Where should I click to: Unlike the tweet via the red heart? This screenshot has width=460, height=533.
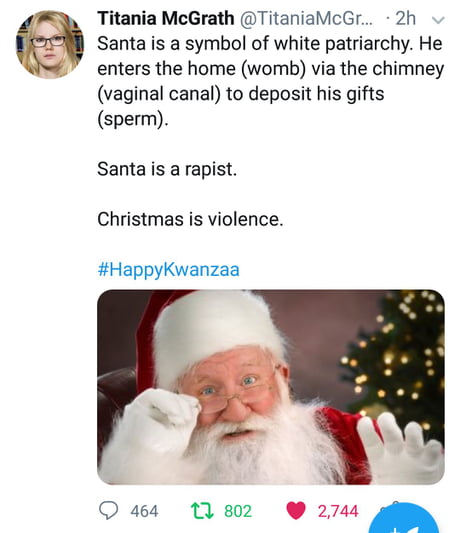[296, 511]
